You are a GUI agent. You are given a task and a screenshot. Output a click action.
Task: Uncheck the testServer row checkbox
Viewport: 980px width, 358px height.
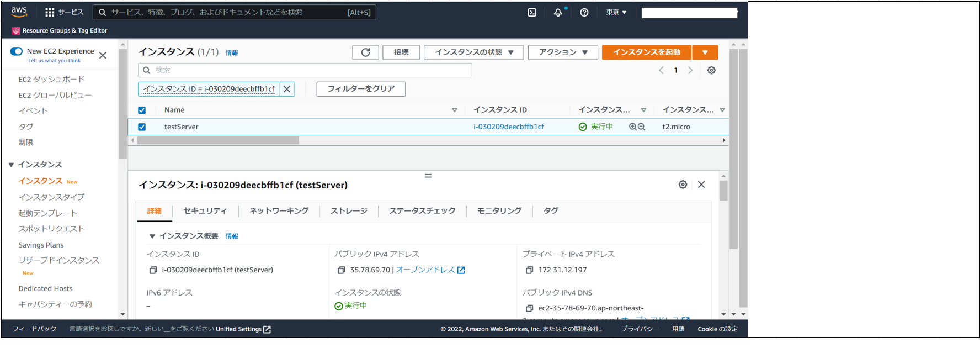point(142,127)
